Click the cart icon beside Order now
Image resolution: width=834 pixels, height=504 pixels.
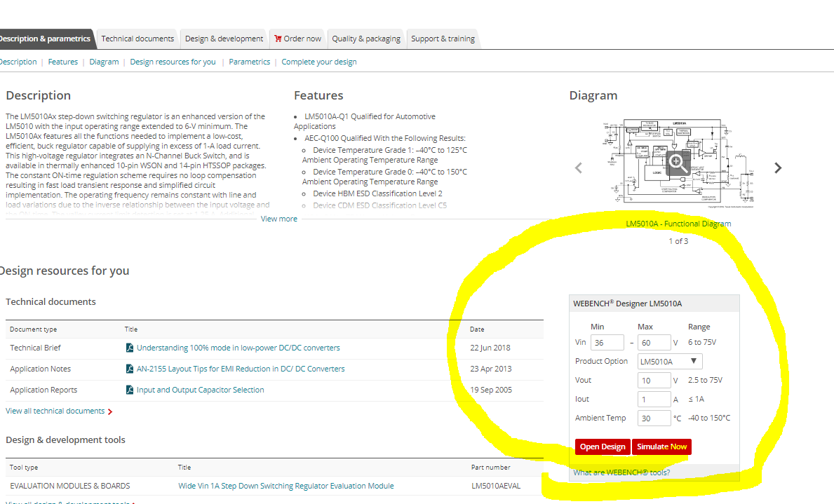coord(278,39)
